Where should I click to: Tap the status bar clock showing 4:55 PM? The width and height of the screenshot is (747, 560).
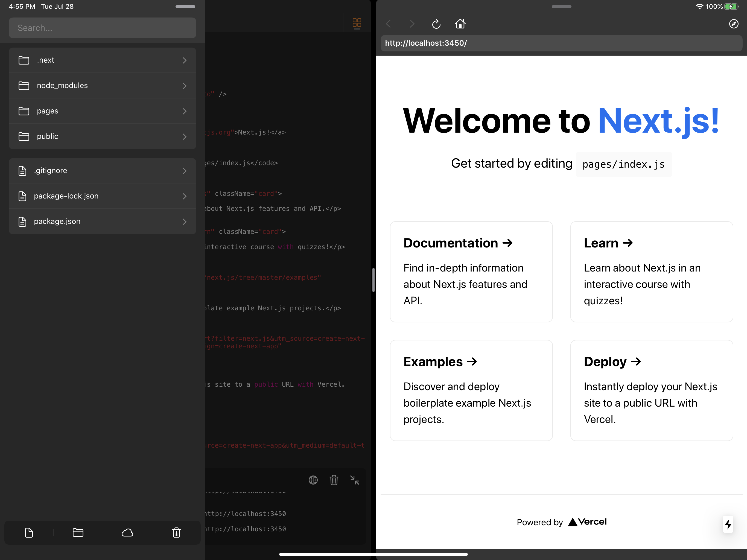pos(22,6)
